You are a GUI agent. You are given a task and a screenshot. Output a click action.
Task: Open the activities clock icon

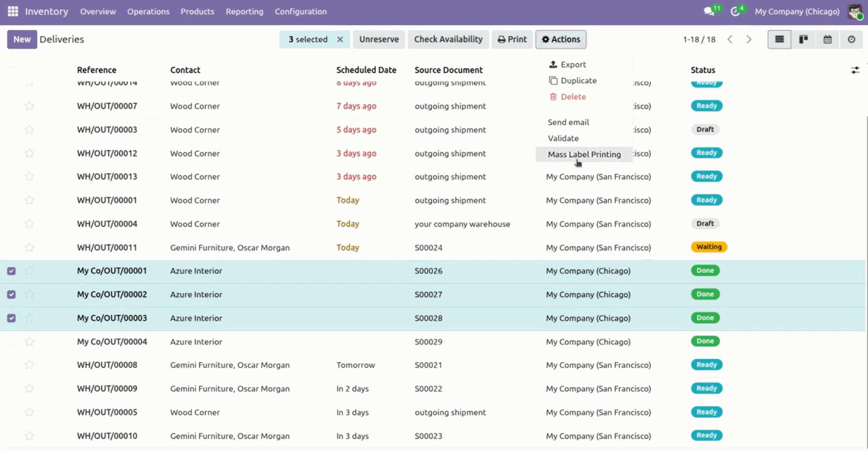(x=735, y=11)
